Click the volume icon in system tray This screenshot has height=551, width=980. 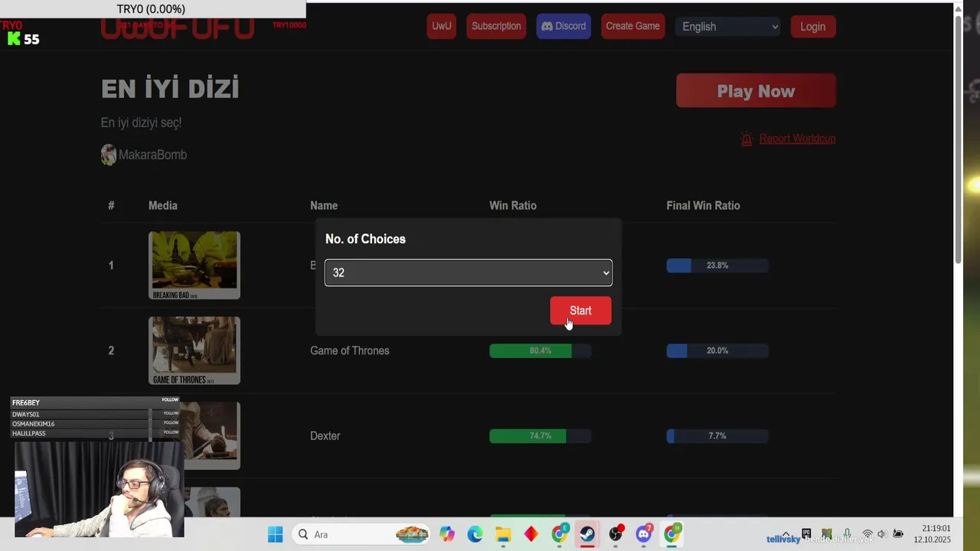(x=882, y=534)
